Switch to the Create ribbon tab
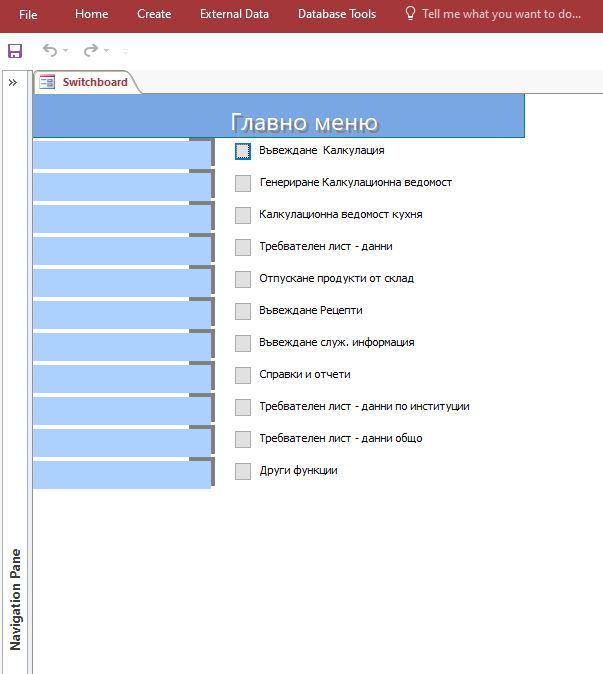603x674 pixels. (154, 14)
